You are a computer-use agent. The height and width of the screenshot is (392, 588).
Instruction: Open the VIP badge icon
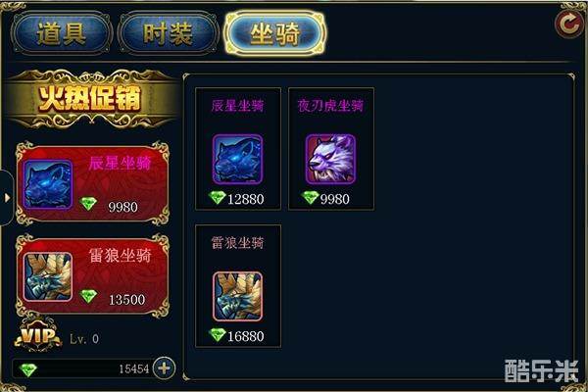(x=38, y=334)
